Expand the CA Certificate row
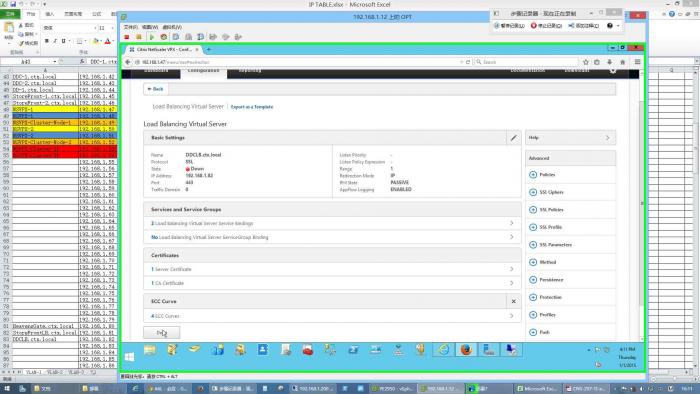This screenshot has width=700, height=394. pos(332,283)
